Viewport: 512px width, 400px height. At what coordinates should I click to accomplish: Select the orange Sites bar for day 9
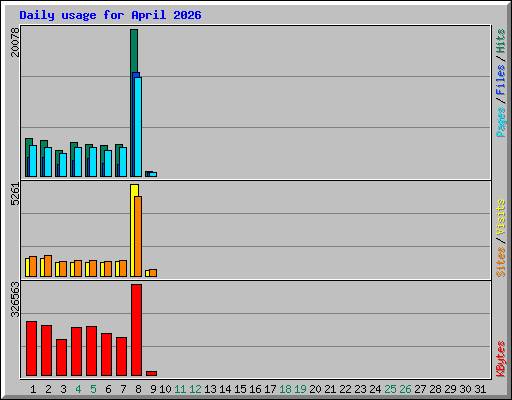153,273
